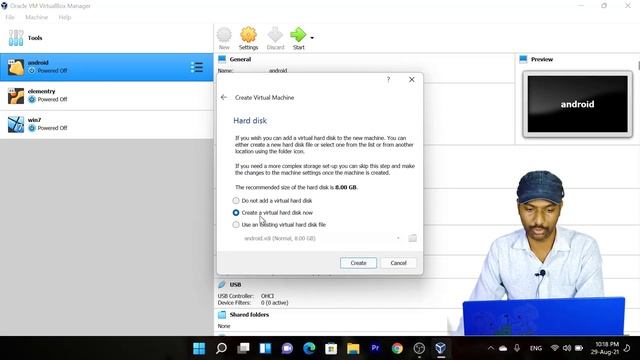640x360 pixels.
Task: Open File Explorer from taskbar
Action: point(353,348)
